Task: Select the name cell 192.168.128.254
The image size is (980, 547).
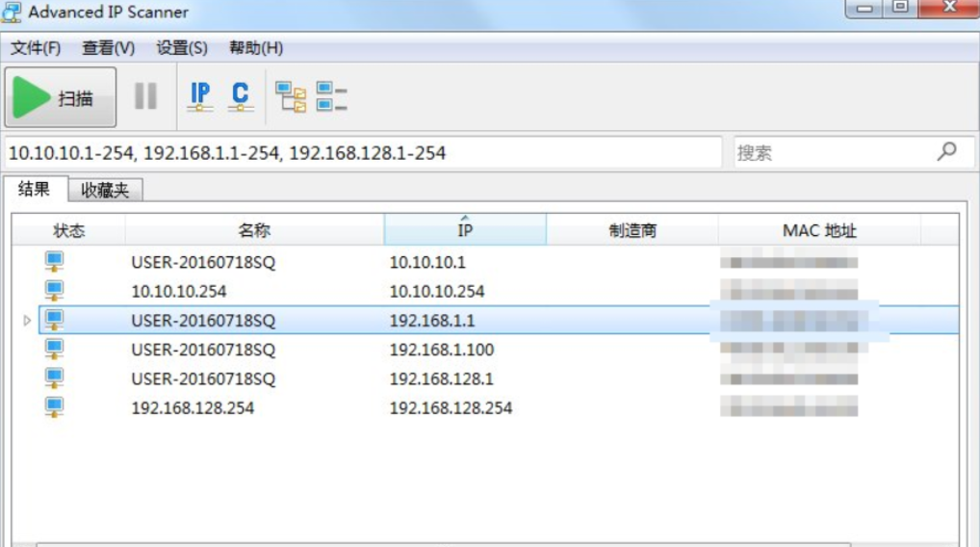Action: click(193, 408)
